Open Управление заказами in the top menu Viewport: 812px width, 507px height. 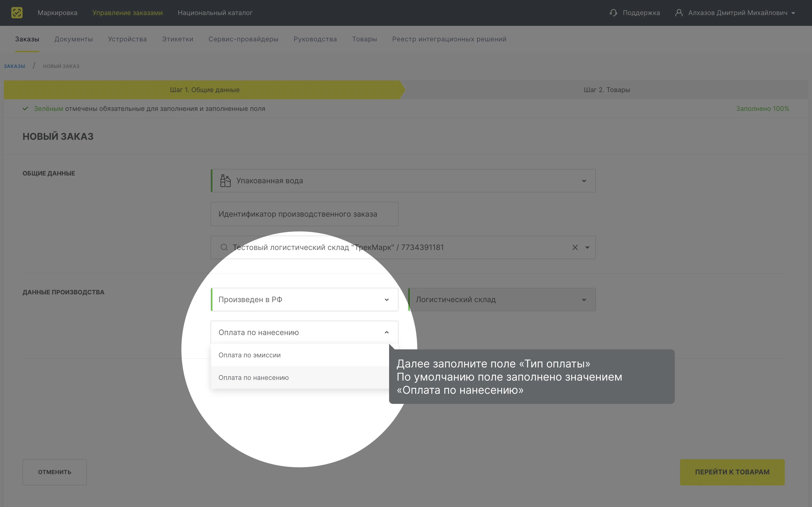(127, 13)
